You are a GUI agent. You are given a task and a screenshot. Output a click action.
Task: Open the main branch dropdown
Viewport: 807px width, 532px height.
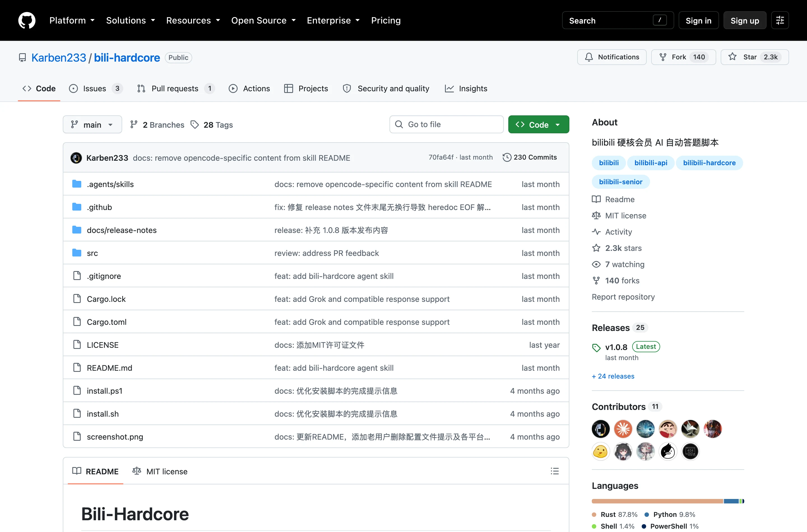(x=92, y=125)
